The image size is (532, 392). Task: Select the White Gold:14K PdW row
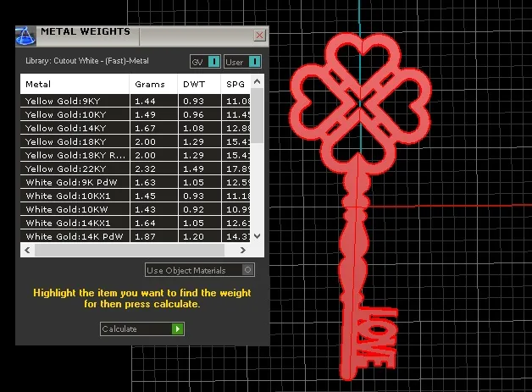click(136, 236)
